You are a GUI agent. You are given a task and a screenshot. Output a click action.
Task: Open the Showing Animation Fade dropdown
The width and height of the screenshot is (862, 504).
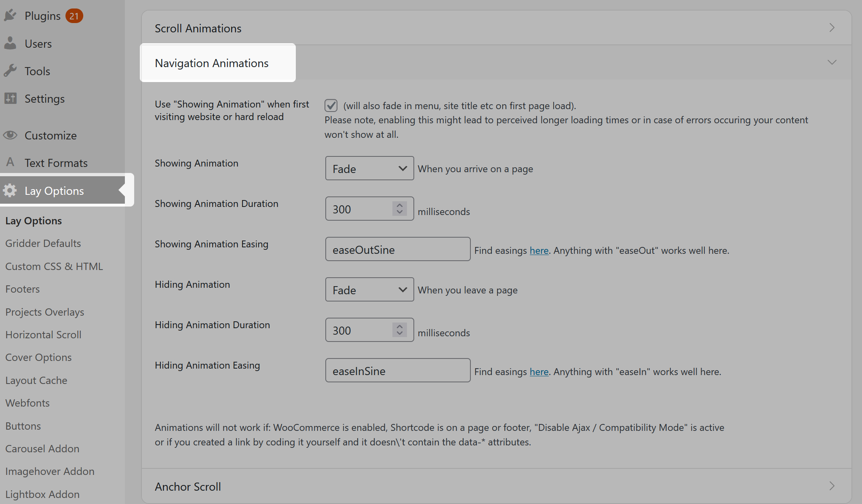click(x=369, y=168)
